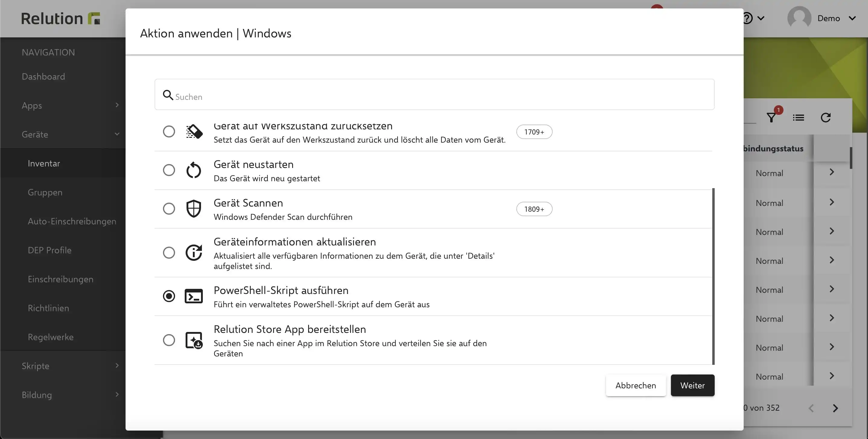
Task: Open Dashboard in the navigation
Action: pyautogui.click(x=43, y=76)
